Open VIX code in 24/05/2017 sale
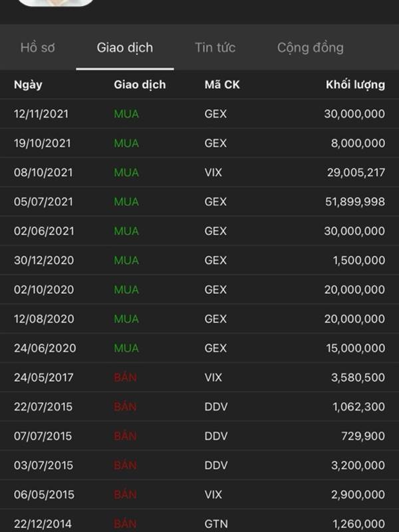This screenshot has height=532, width=399. [213, 377]
